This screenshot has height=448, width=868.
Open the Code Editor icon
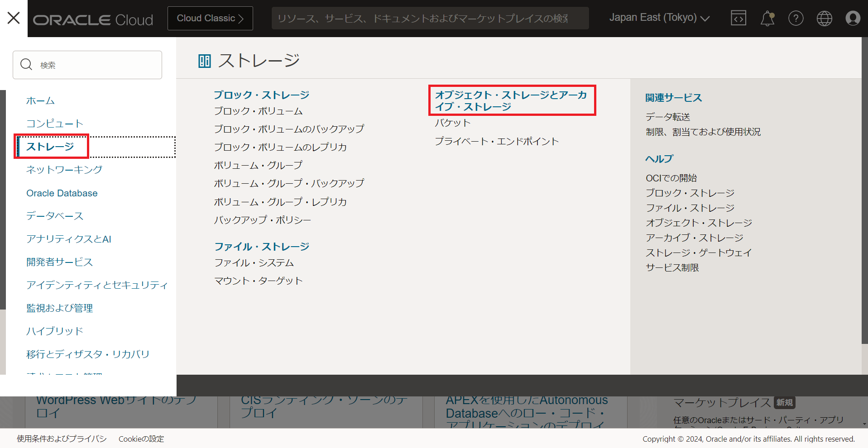738,18
